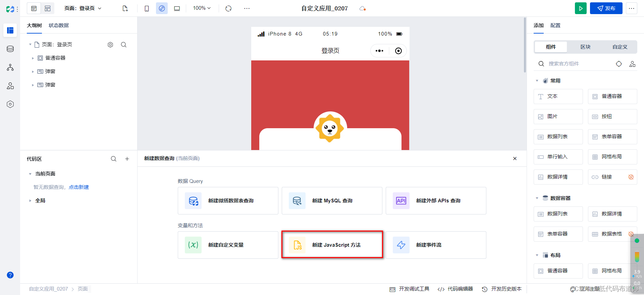
Task: Click the mini program capsule close circle
Action: [398, 51]
